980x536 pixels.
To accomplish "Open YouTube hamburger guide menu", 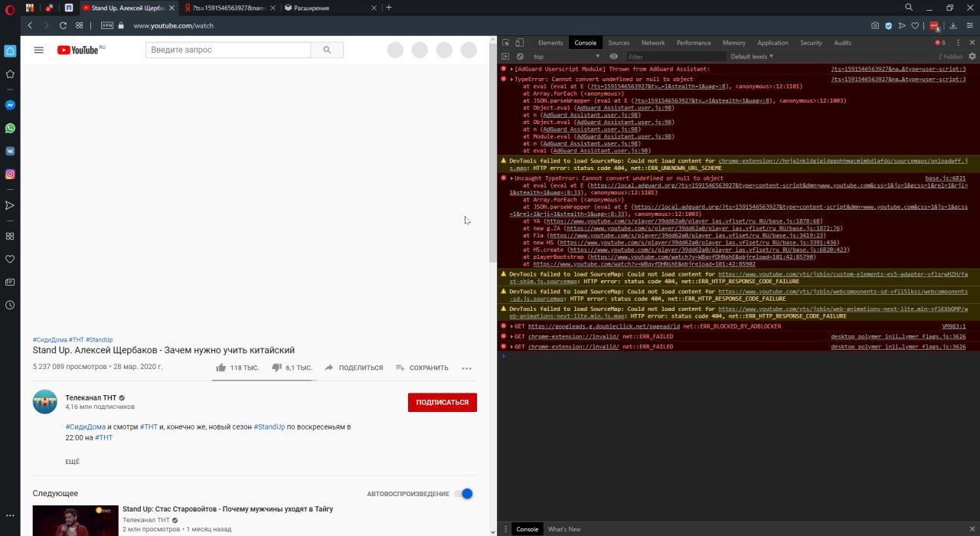I will pos(38,50).
